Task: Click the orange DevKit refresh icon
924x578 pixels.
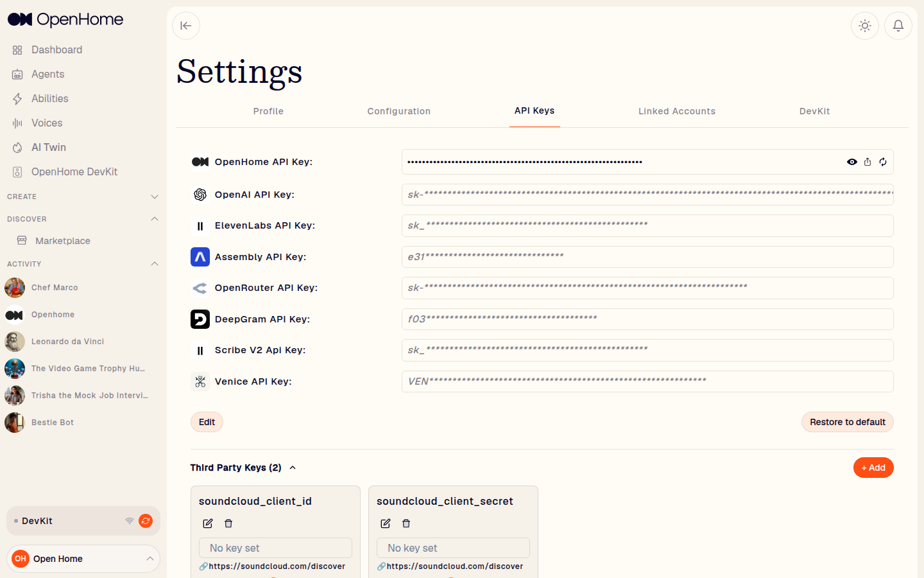Action: coord(146,521)
